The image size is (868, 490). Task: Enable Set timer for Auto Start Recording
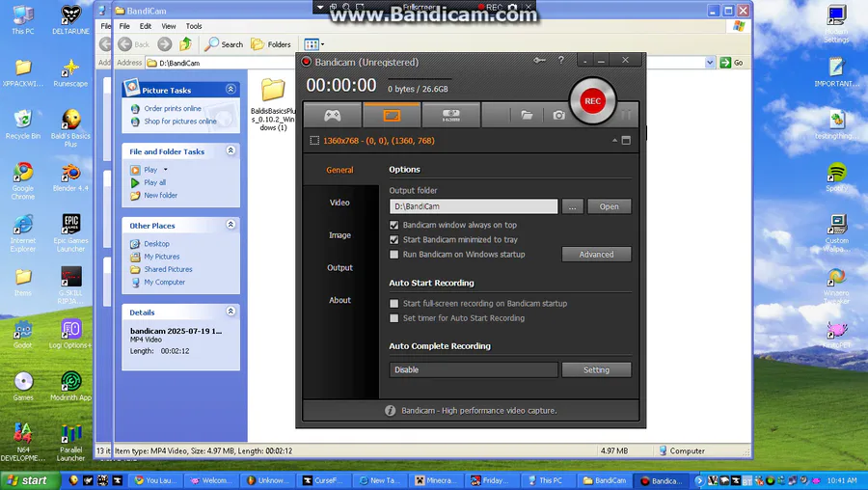(394, 318)
